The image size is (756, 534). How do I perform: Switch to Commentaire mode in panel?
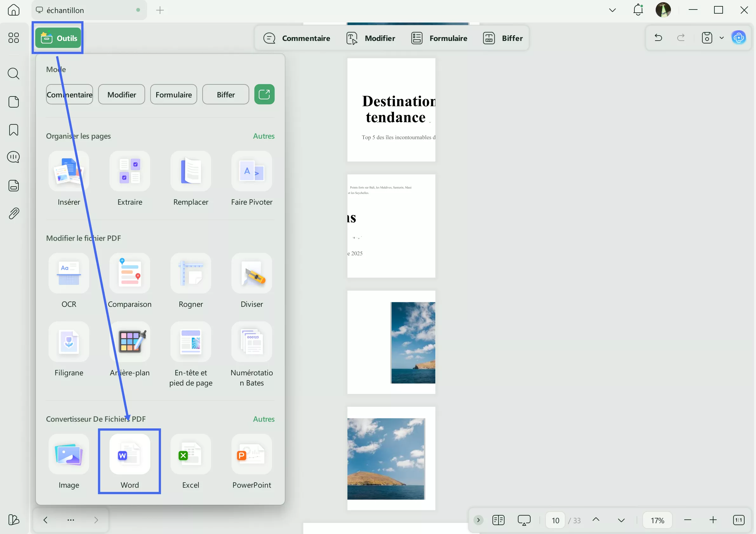(x=70, y=95)
